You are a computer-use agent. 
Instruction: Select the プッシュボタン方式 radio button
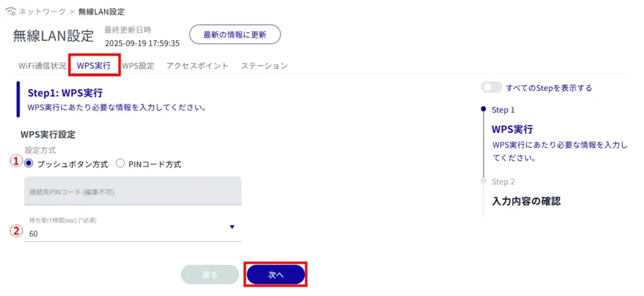[28, 163]
